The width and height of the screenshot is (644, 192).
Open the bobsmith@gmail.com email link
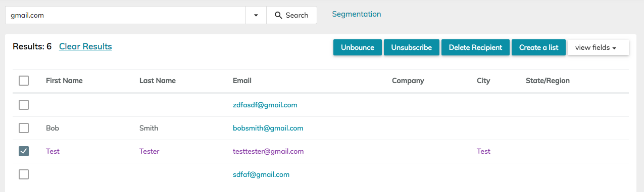point(268,128)
